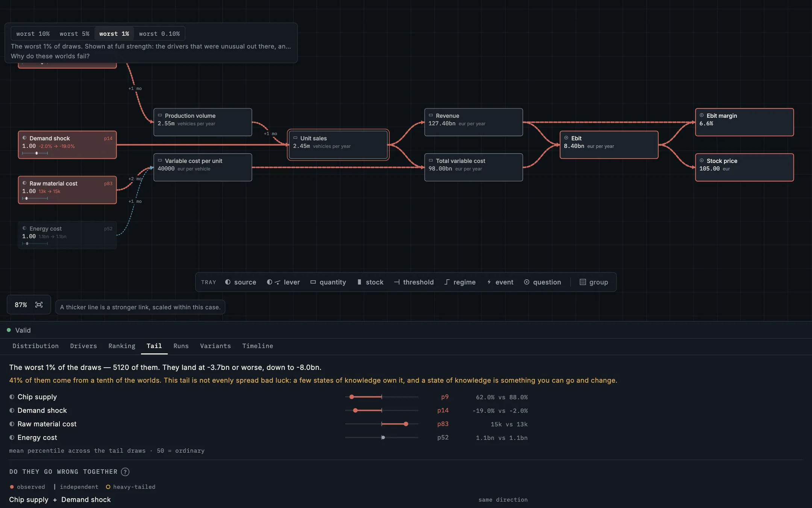
Task: Click the source icon on Demand shock node
Action: point(24,138)
